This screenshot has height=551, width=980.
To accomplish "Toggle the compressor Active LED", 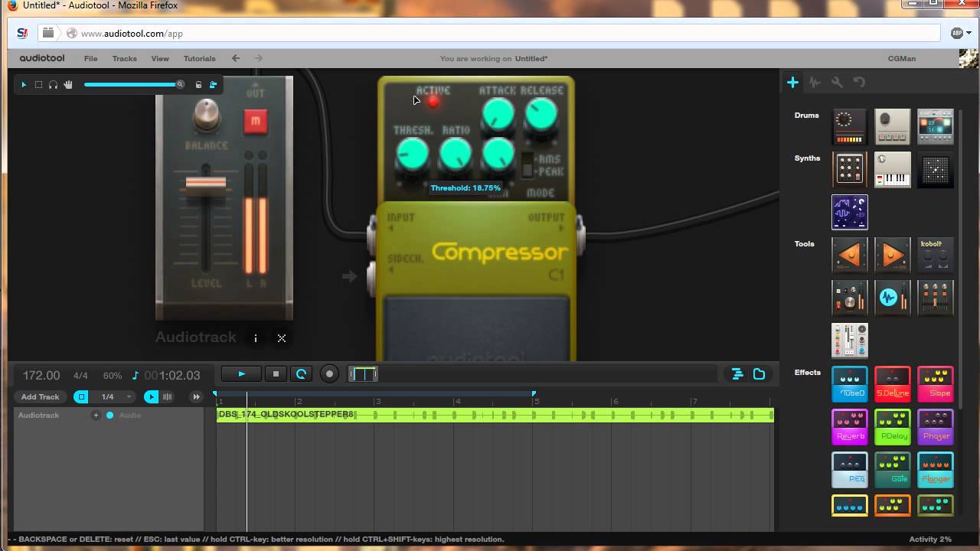I will coord(433,101).
